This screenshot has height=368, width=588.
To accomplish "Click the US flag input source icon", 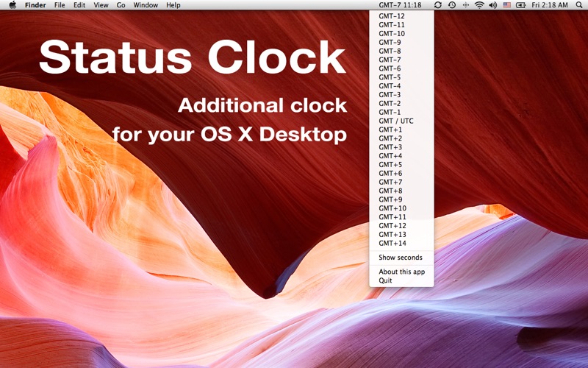I will pyautogui.click(x=507, y=5).
